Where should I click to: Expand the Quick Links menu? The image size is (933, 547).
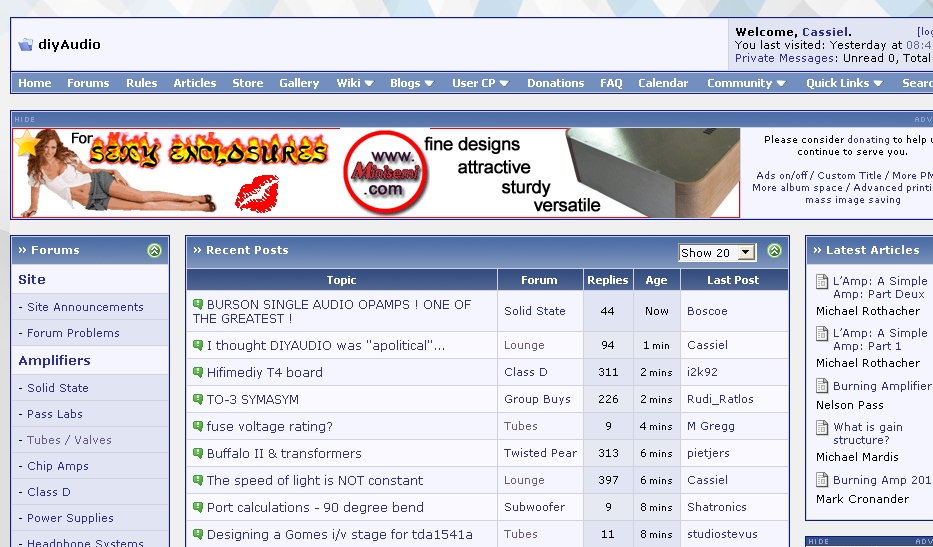pyautogui.click(x=844, y=83)
